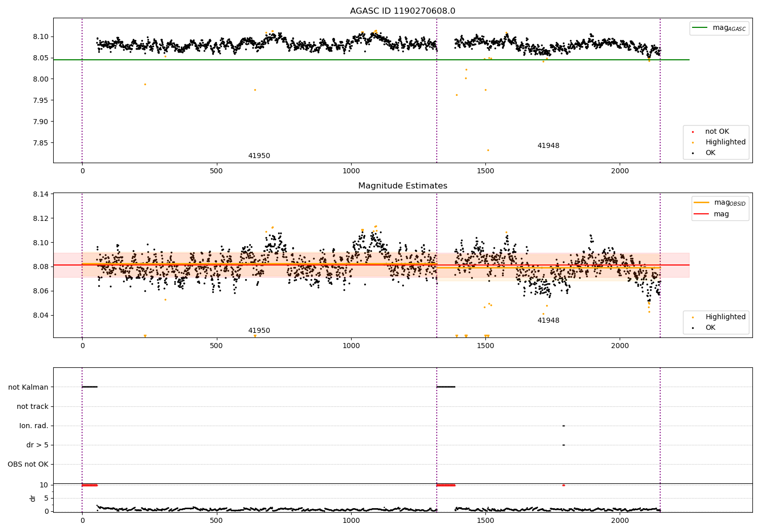The image size is (760, 532).
Task: Click y-tick 7.85 on top plot
Action: (41, 143)
